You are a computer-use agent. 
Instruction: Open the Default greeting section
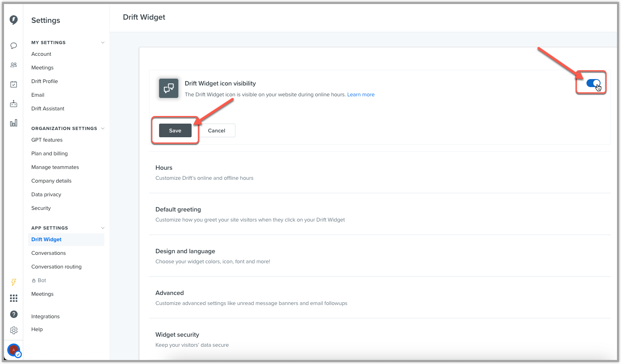tap(380, 214)
